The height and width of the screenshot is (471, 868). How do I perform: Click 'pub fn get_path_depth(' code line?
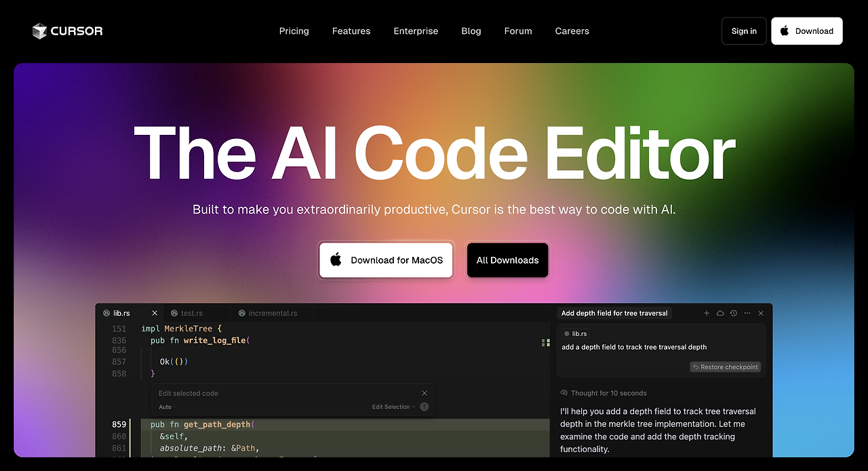(203, 425)
